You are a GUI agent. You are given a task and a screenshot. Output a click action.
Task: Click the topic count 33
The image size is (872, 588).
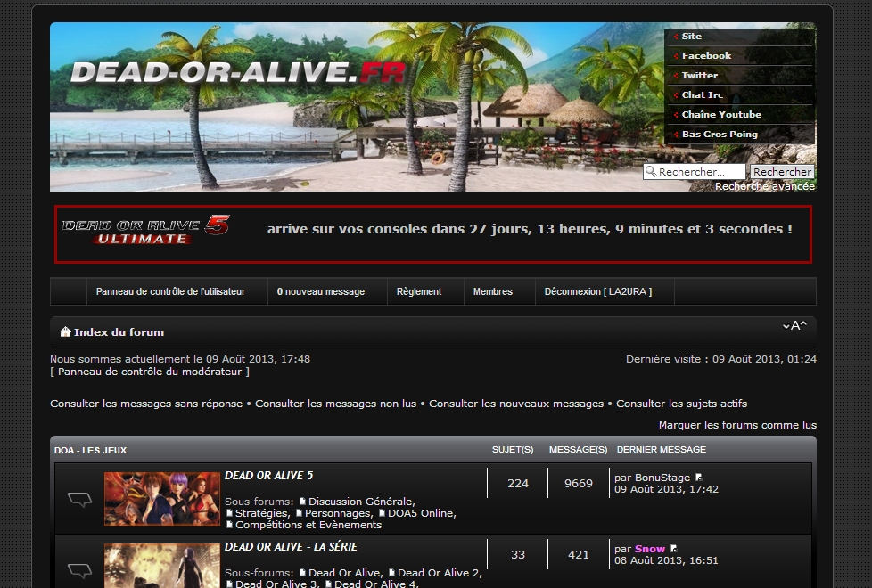coord(518,555)
